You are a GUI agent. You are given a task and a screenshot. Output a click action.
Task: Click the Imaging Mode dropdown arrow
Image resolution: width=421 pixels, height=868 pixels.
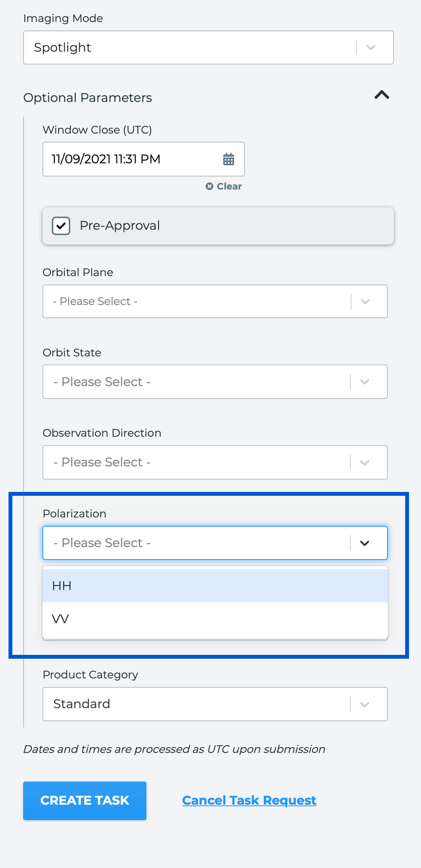[x=371, y=47]
